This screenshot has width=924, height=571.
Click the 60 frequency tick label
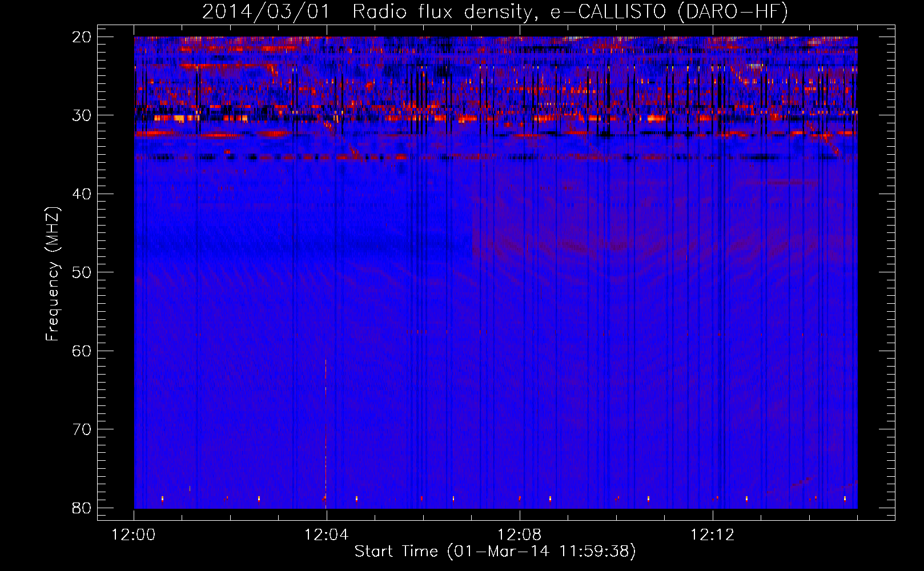pos(82,351)
